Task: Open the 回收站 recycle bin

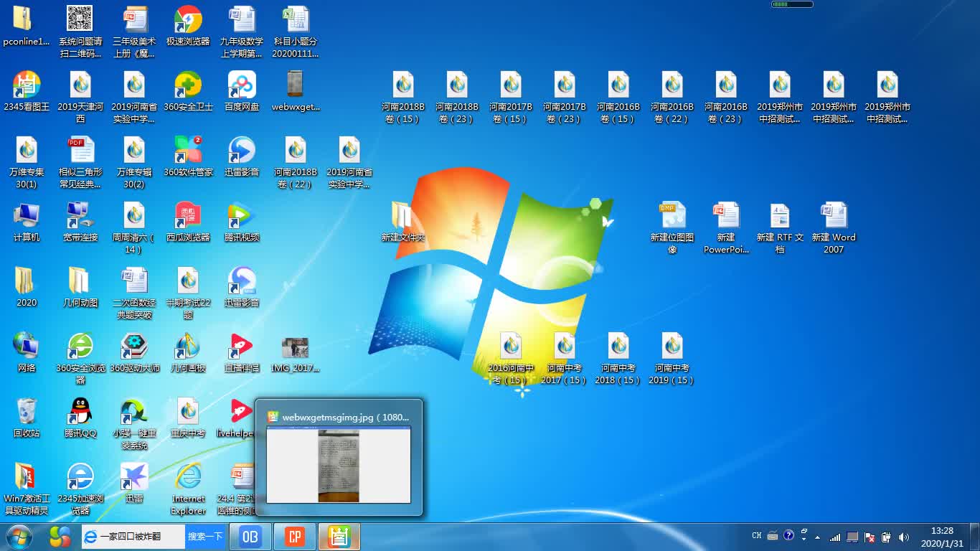Action: click(x=27, y=418)
